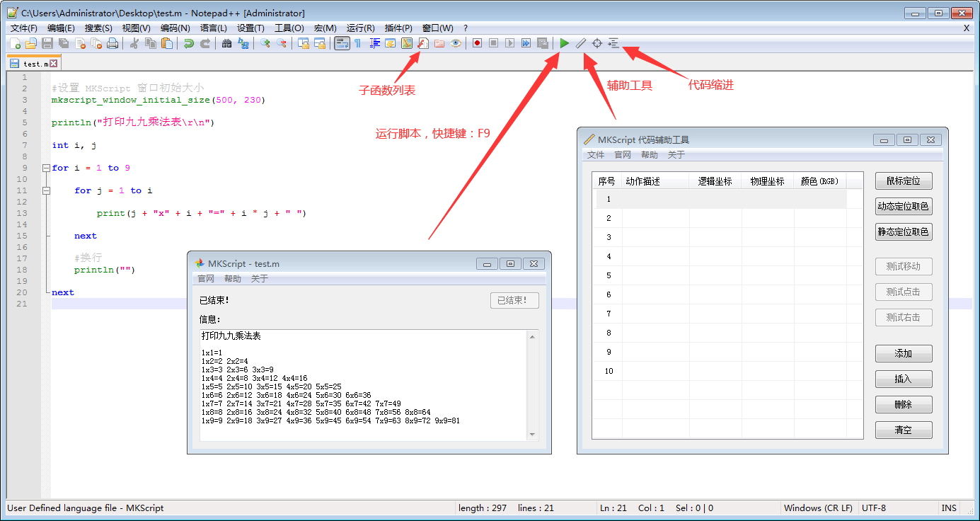The image size is (980, 521).
Task: Open the 语言(L) menu
Action: click(x=214, y=28)
